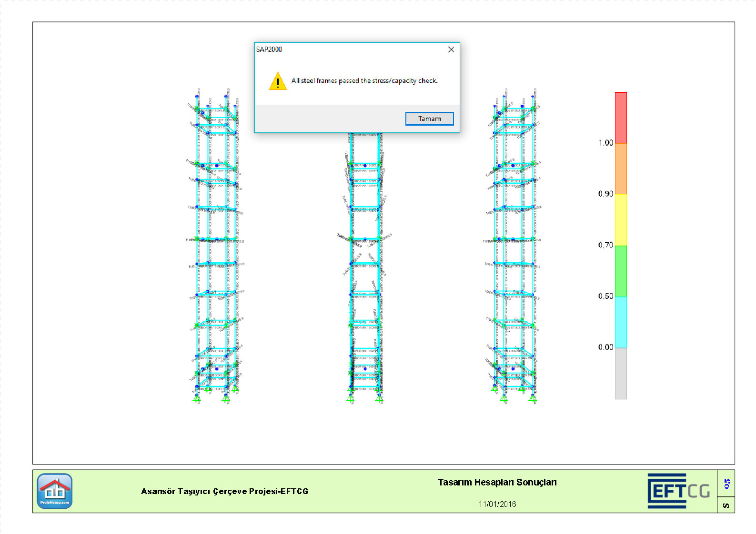Click the gray swatch below 0.00

coord(620,373)
